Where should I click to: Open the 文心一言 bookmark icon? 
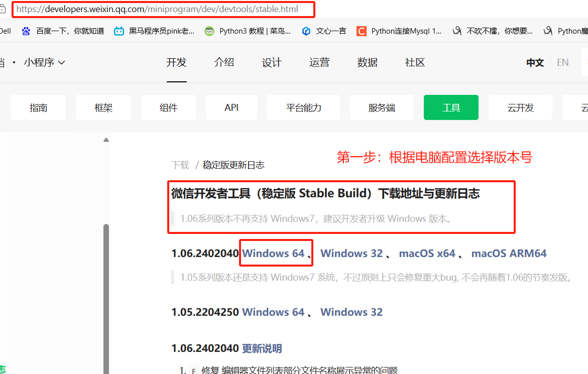point(306,31)
